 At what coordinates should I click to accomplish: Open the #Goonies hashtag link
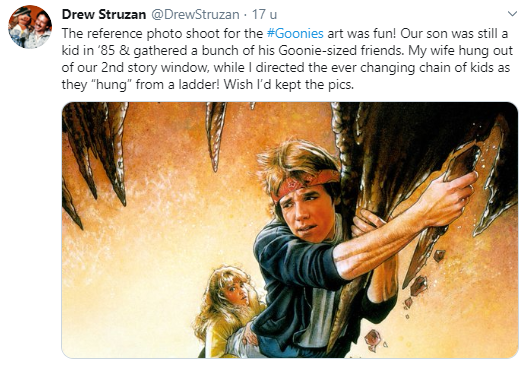point(295,34)
